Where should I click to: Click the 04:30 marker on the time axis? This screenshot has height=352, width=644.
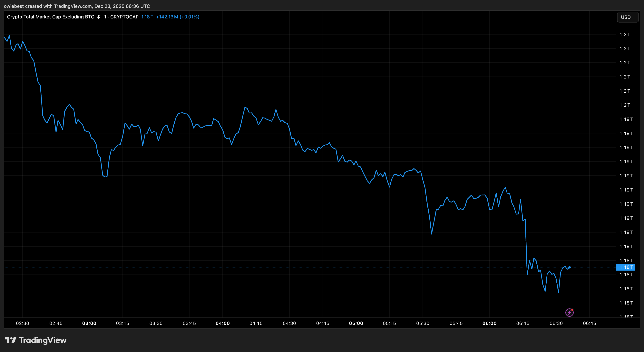point(290,323)
